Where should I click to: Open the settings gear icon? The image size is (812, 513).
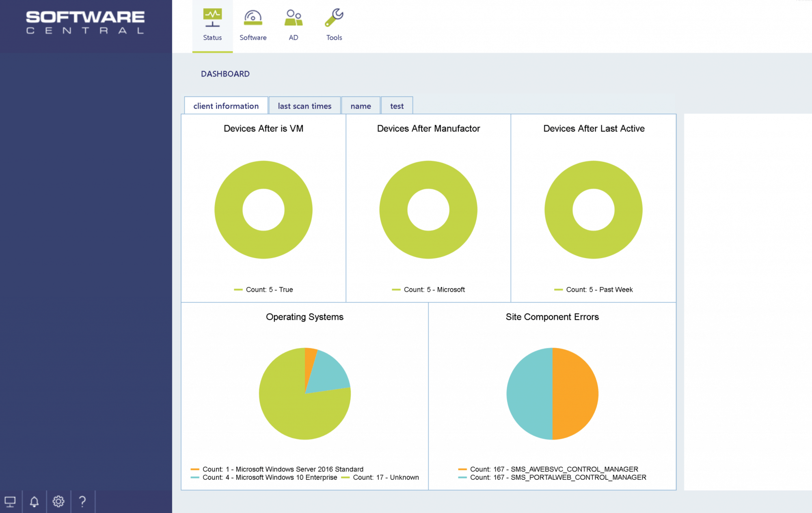pos(58,502)
